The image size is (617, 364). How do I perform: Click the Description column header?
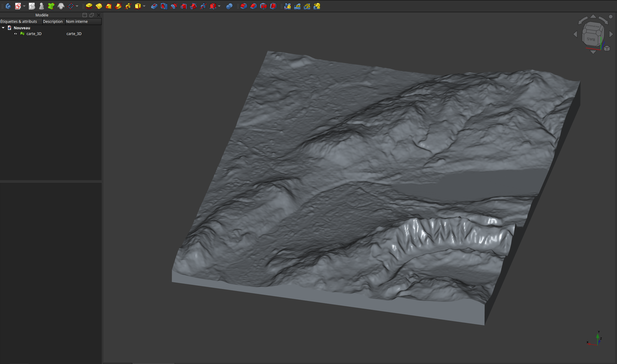[52, 21]
